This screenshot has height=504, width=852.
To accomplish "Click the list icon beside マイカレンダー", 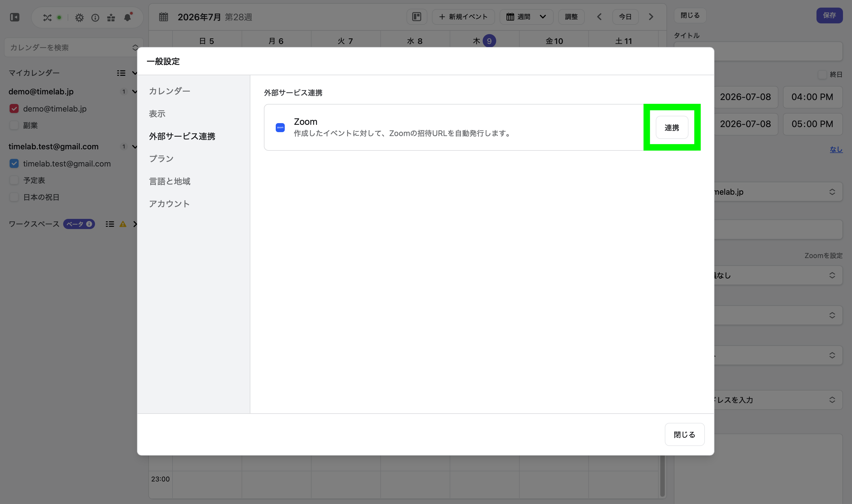I will pyautogui.click(x=121, y=73).
